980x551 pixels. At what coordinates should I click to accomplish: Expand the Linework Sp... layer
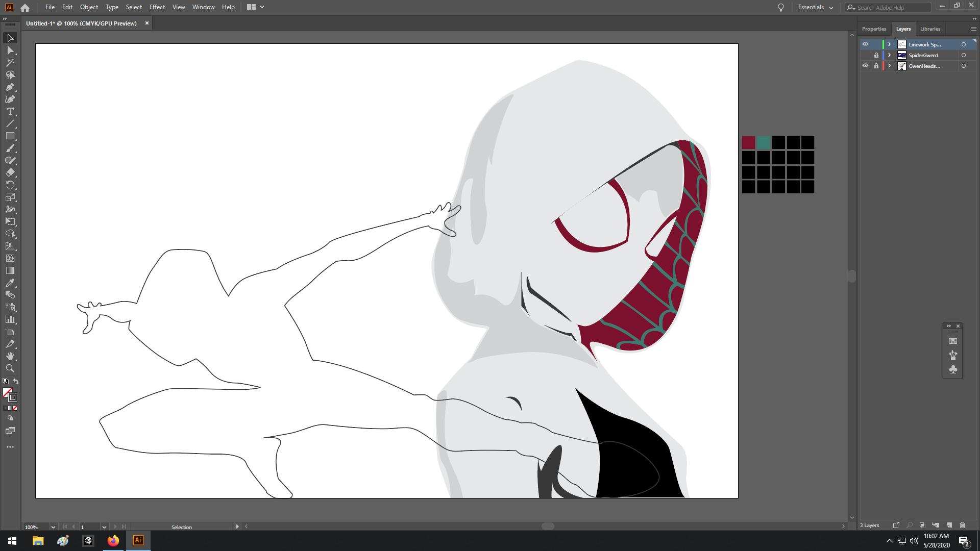(890, 44)
